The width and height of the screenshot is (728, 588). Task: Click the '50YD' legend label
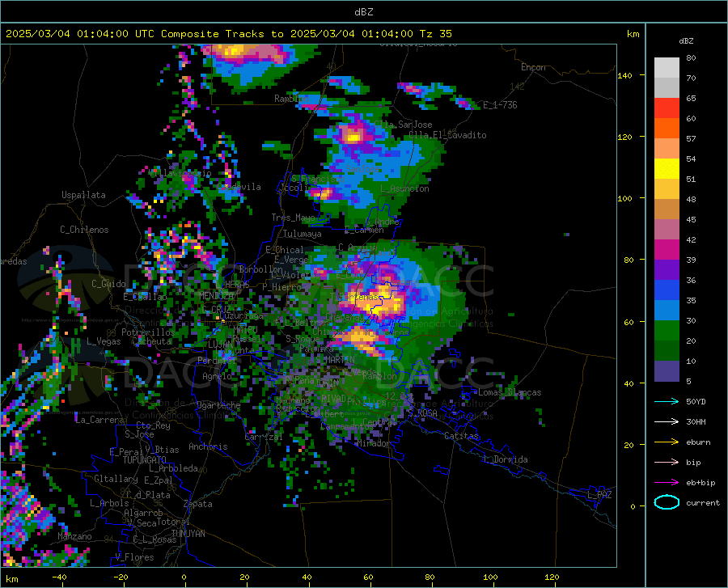tap(696, 401)
